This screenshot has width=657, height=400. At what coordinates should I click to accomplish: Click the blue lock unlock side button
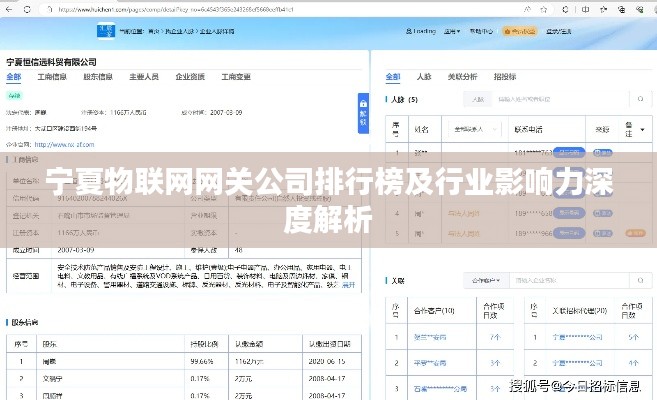coord(363,113)
